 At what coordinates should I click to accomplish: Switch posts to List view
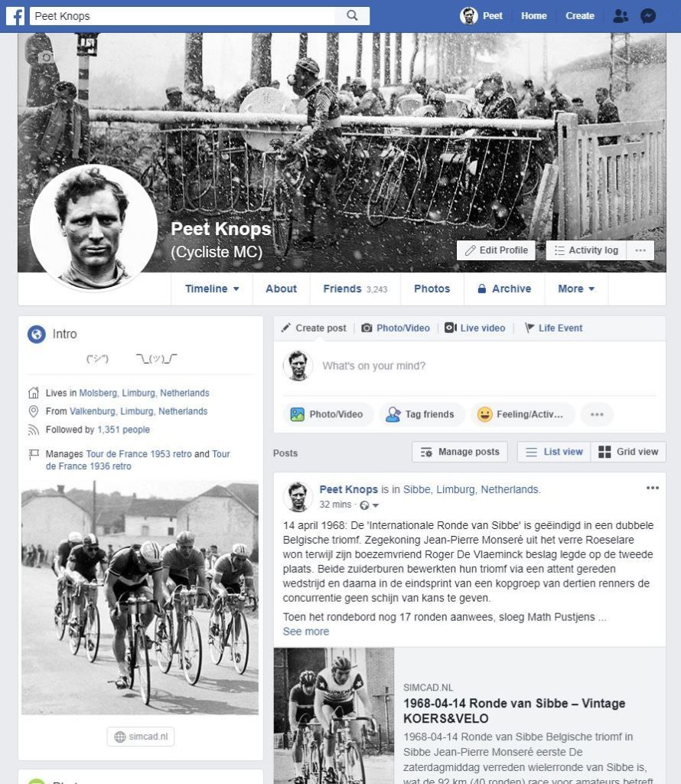[554, 452]
